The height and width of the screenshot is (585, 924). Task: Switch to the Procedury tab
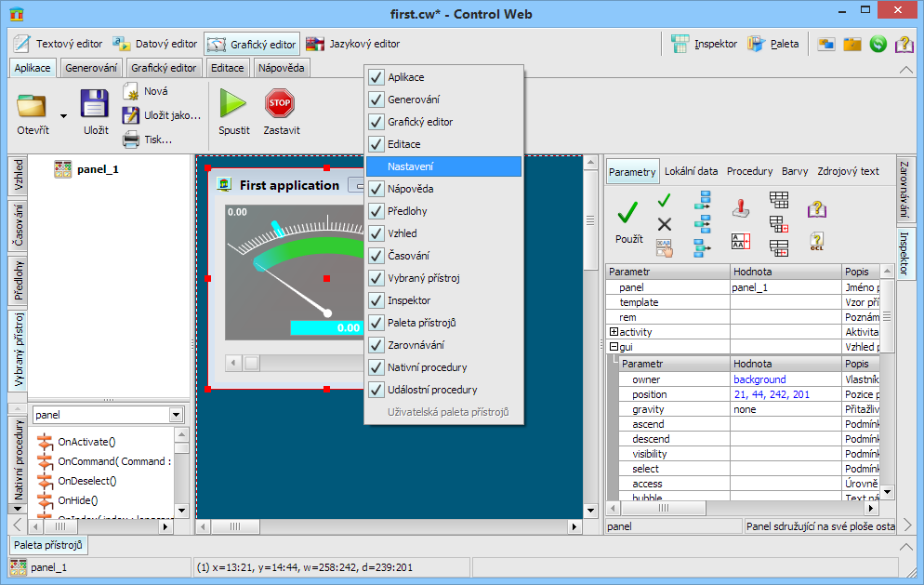(749, 171)
